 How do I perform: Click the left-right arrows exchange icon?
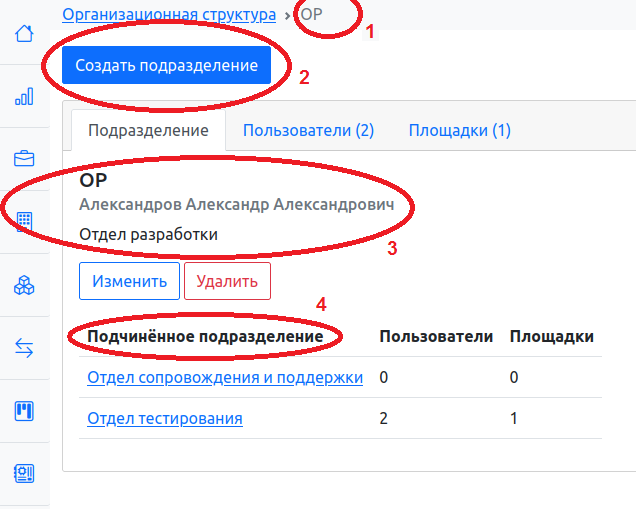click(x=24, y=347)
